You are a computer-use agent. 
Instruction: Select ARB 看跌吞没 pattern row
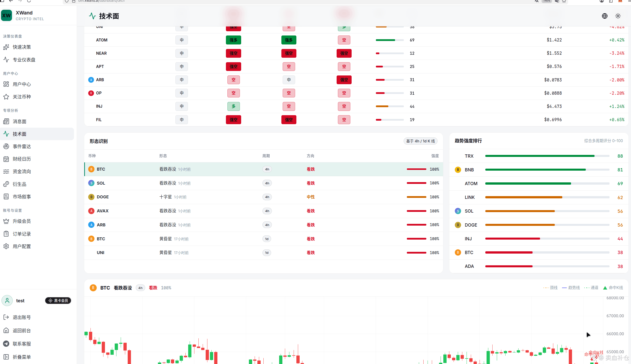coord(264,225)
